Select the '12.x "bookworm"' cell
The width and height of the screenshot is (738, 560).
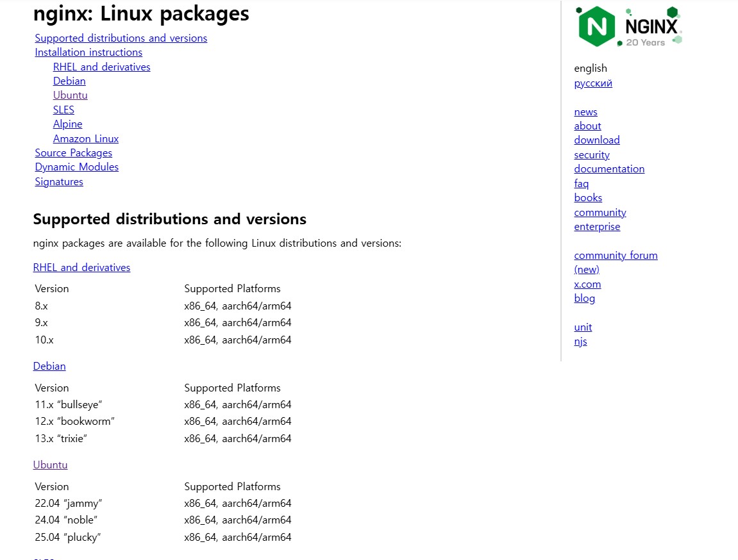point(75,422)
